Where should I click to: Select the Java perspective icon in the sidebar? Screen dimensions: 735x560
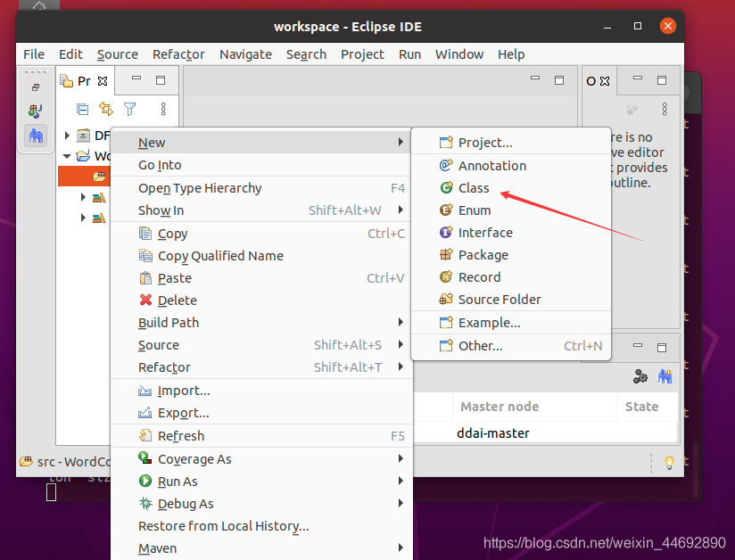36,112
